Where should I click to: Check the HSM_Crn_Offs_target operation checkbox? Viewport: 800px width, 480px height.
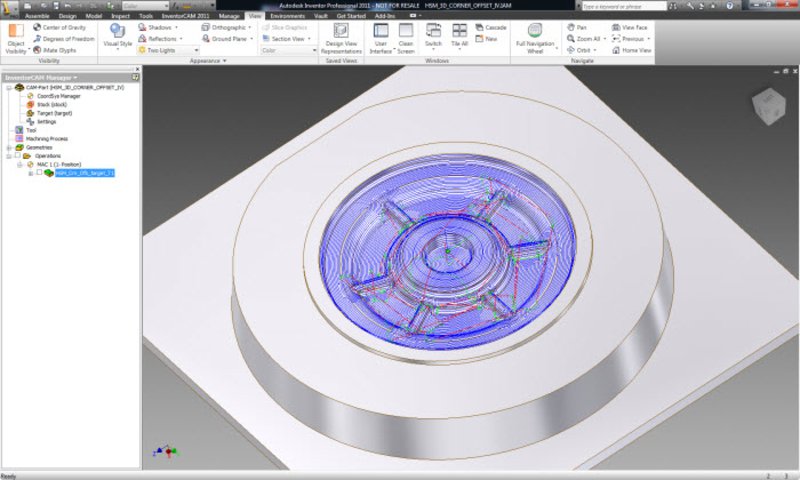click(x=39, y=173)
